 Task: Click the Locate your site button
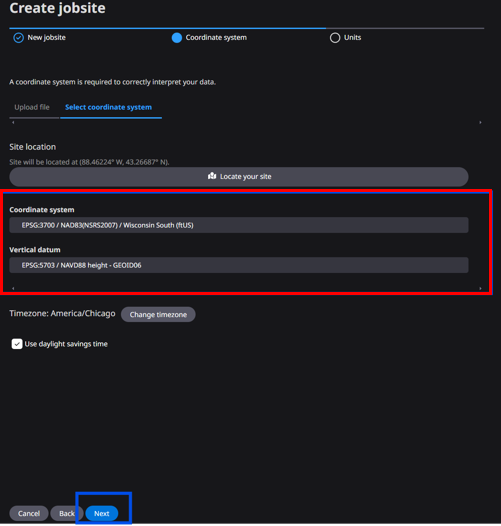[x=239, y=177]
